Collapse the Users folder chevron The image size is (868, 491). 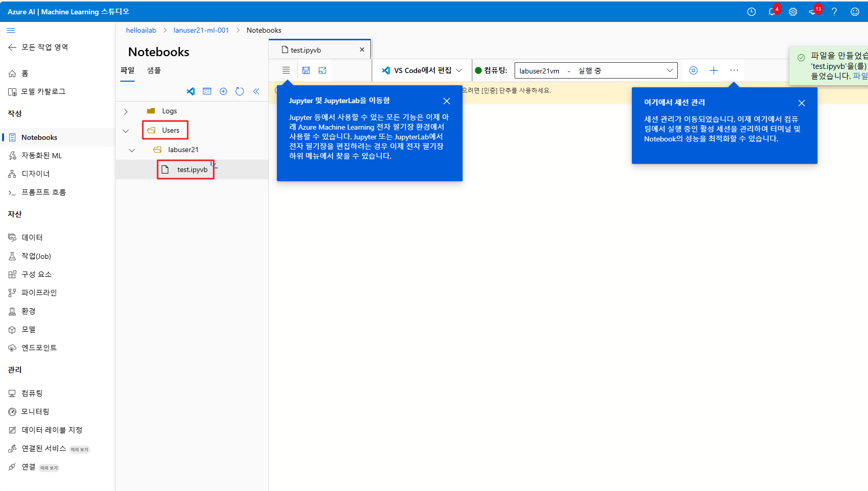pos(125,131)
